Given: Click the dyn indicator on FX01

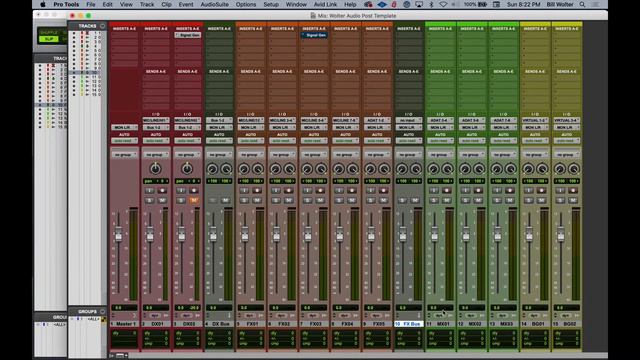Looking at the screenshot, I should pos(249,316).
